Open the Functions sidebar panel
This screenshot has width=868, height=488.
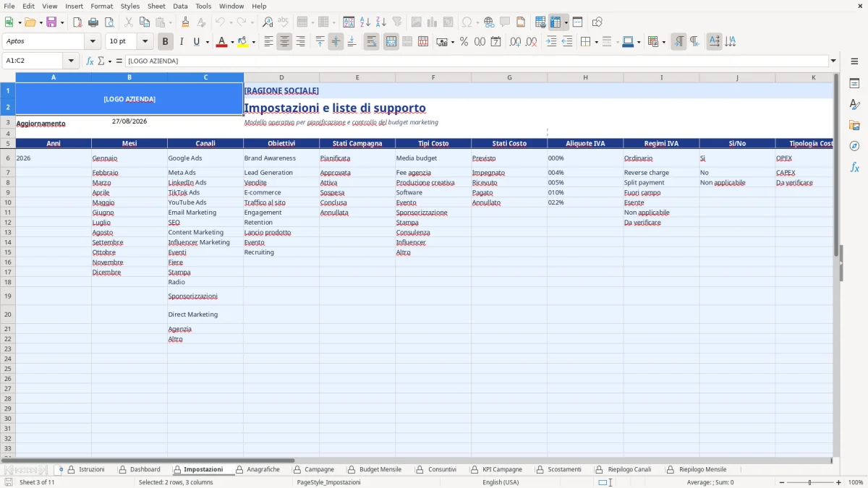pos(854,167)
